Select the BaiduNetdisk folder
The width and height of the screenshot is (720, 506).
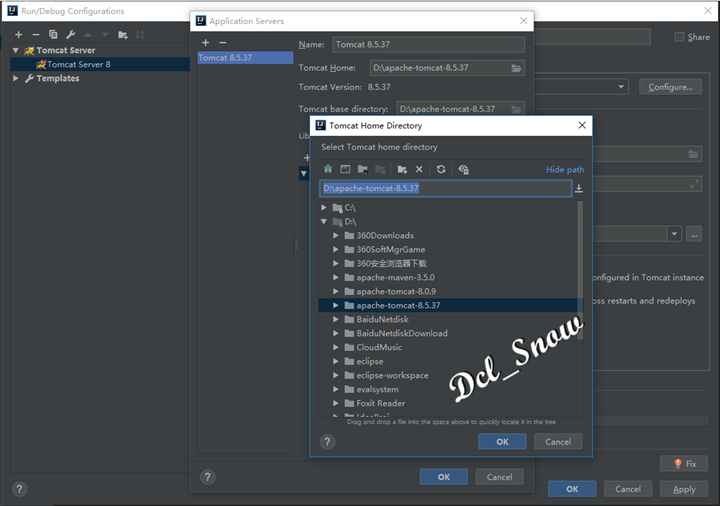382,319
